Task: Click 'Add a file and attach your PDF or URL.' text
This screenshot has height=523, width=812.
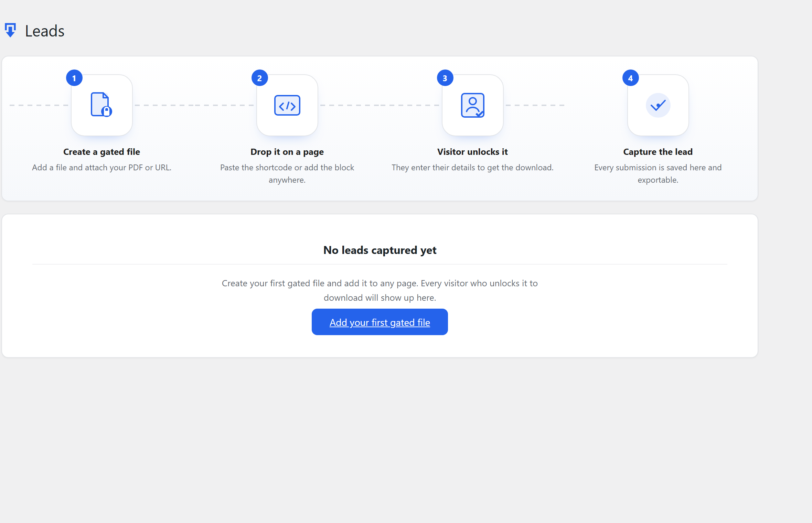Action: (101, 168)
